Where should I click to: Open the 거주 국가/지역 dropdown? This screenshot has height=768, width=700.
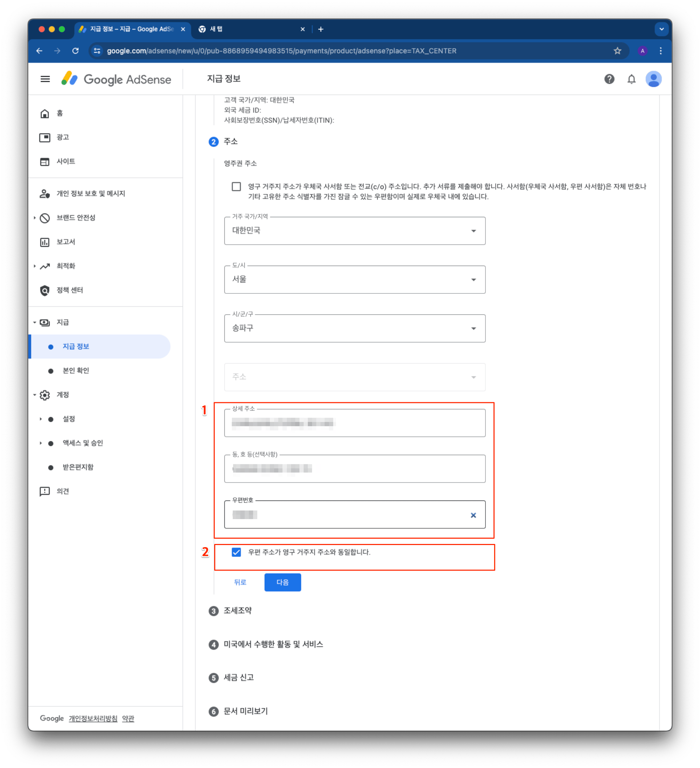click(x=355, y=231)
